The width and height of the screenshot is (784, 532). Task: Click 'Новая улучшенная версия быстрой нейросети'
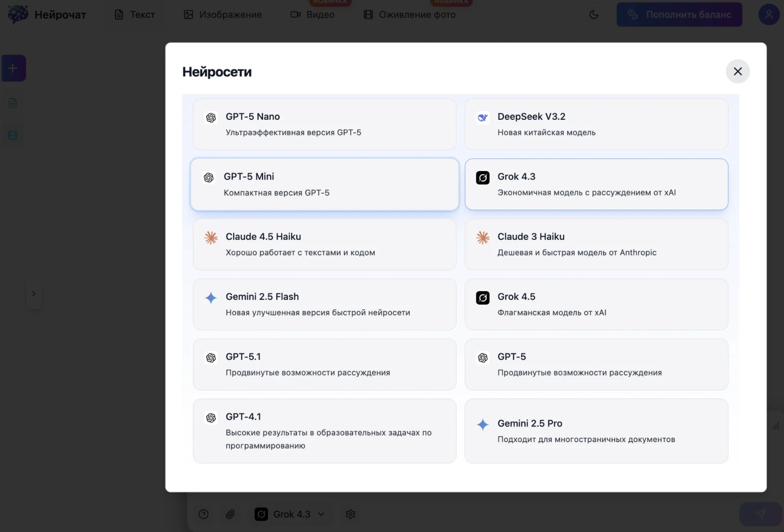pyautogui.click(x=318, y=312)
